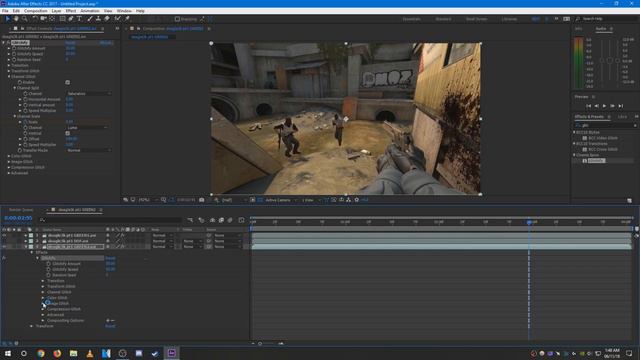Select the Eraser tool
The height and width of the screenshot is (360, 640).
pos(107,19)
